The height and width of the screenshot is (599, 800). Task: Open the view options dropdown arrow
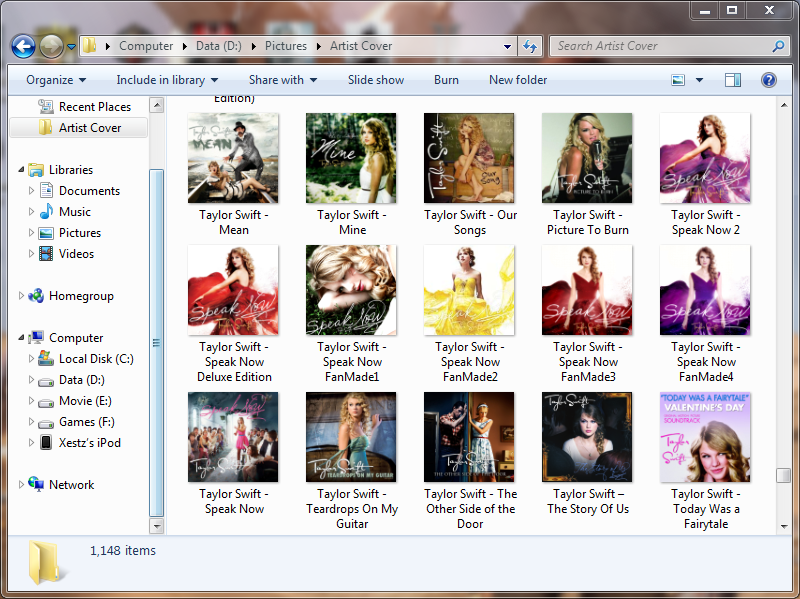[699, 80]
